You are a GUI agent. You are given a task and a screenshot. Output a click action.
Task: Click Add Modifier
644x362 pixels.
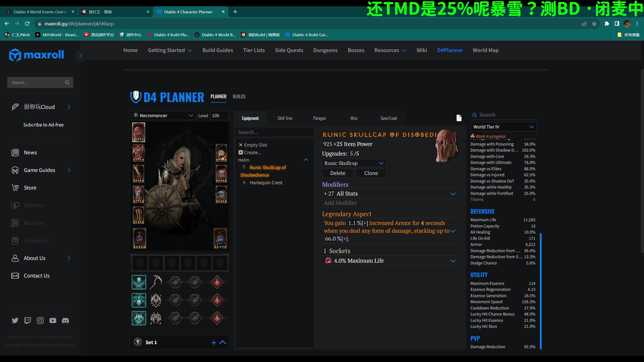click(x=340, y=203)
